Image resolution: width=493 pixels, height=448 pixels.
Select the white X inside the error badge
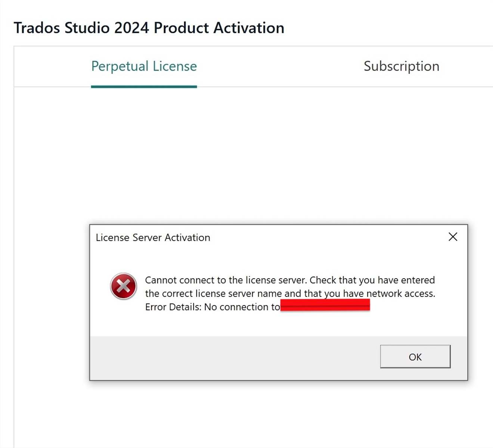click(x=123, y=286)
